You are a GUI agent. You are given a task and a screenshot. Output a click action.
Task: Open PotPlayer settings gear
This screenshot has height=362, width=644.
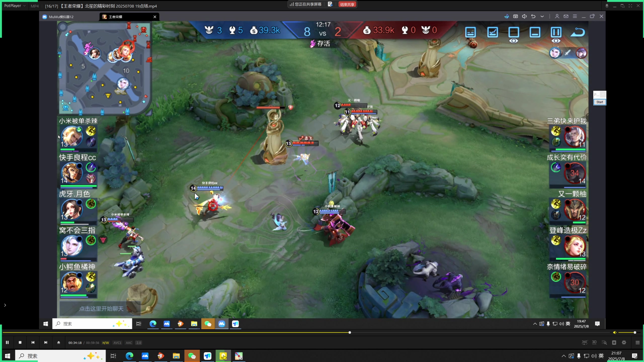624,342
